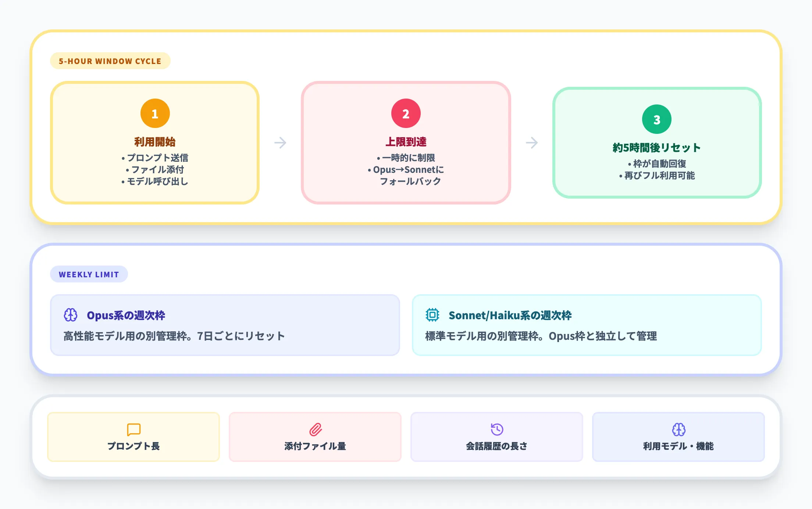Select the brain icon next to Opus系の週次枠
Screen dimensions: 812x509
[71, 314]
